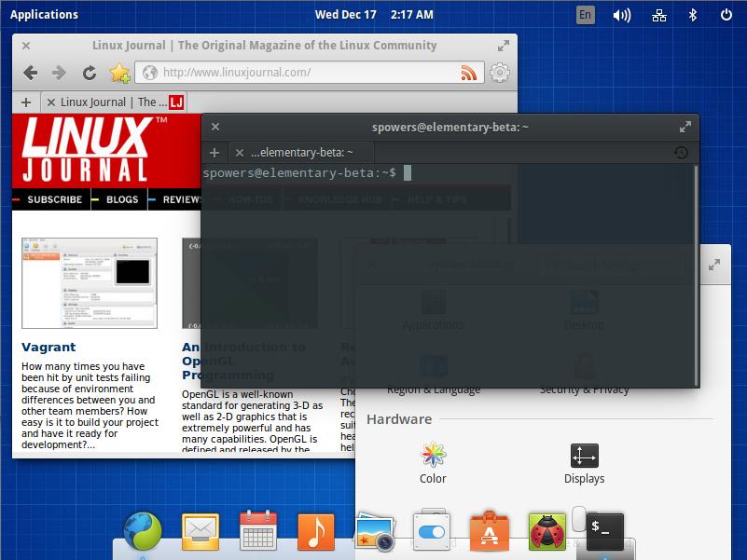747x560 pixels.
Task: Select the Linux Journal browser tab
Action: (114, 102)
